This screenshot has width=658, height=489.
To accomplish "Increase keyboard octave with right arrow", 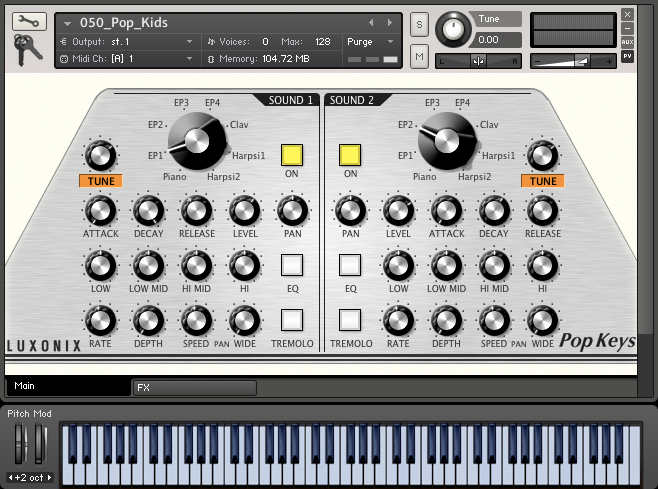I will tap(50, 477).
